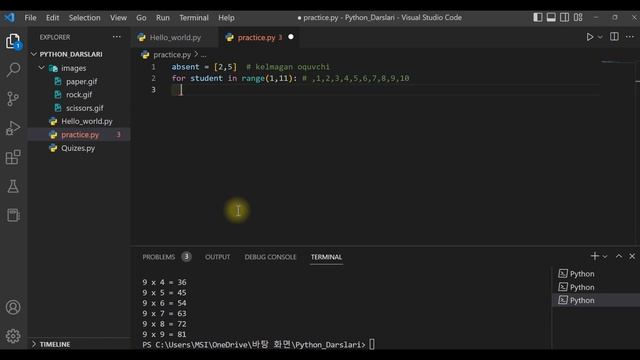This screenshot has width=640, height=360.
Task: Open run button dropdown arrow
Action: [x=600, y=37]
